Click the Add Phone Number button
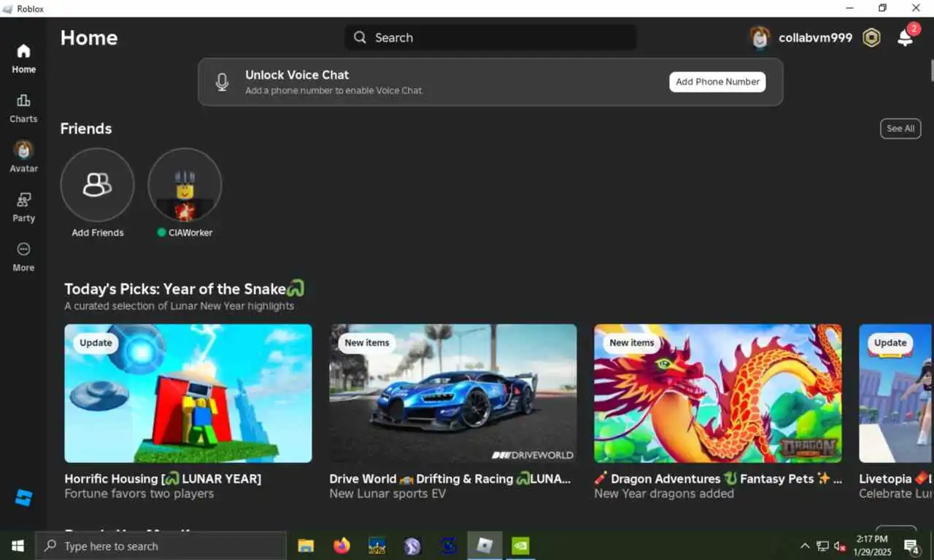934x560 pixels. click(x=717, y=82)
